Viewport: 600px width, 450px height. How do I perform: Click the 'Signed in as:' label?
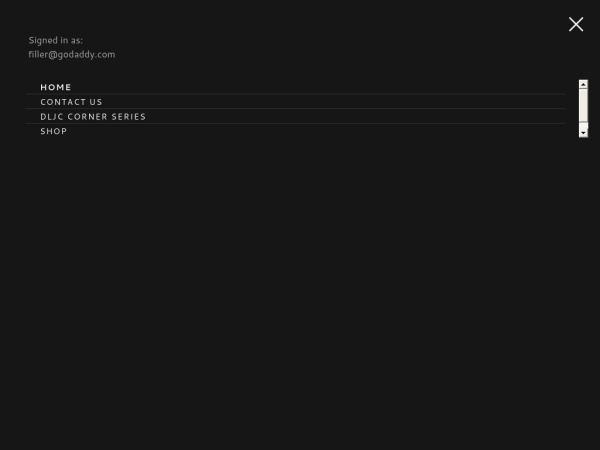tap(55, 40)
